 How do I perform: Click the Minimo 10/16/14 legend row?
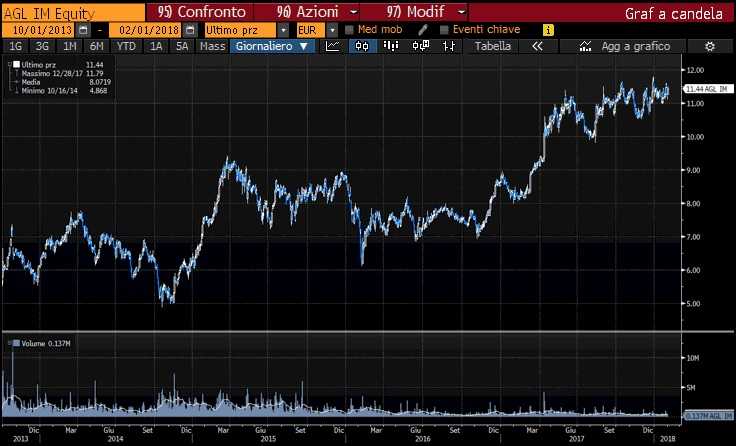[64, 91]
